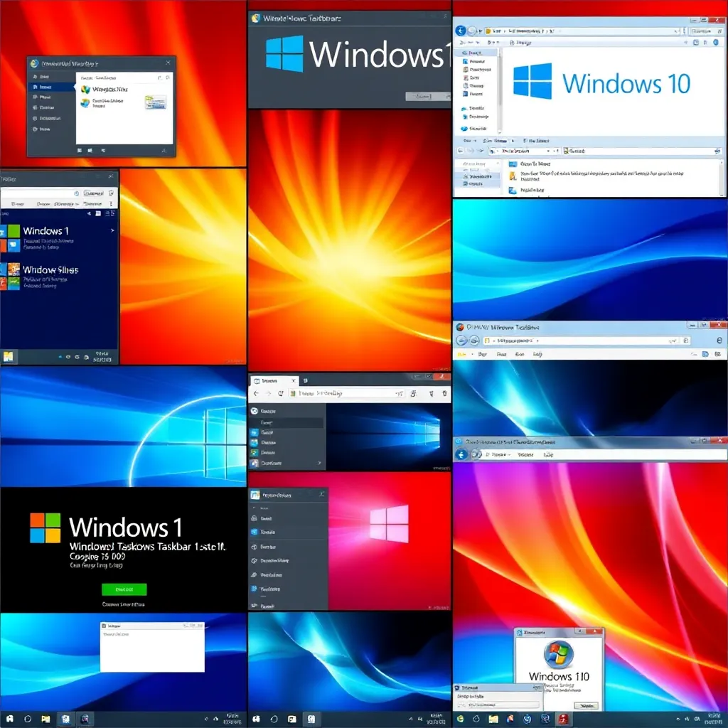The image size is (728, 728).
Task: Click rightmost toolbar icon in tabbed browser
Action: pos(445,393)
